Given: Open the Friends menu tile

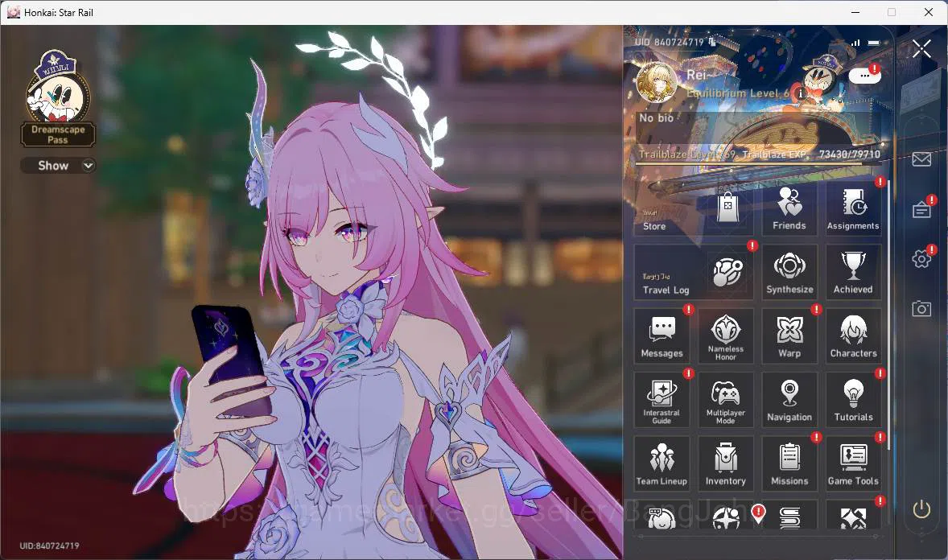Looking at the screenshot, I should pos(789,208).
